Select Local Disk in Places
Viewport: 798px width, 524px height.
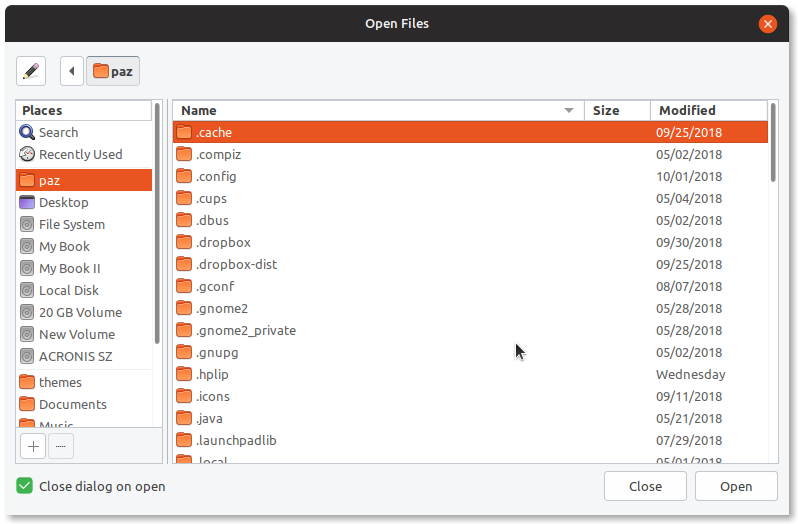tap(84, 290)
